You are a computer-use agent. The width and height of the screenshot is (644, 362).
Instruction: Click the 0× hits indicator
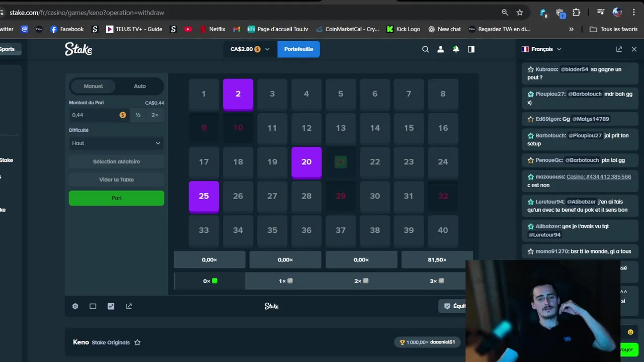[210, 281]
